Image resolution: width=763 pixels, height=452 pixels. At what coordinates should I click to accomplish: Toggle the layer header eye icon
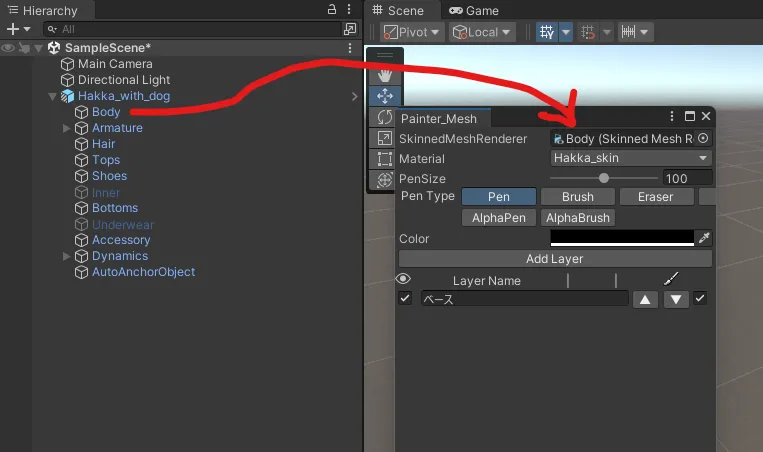(403, 279)
